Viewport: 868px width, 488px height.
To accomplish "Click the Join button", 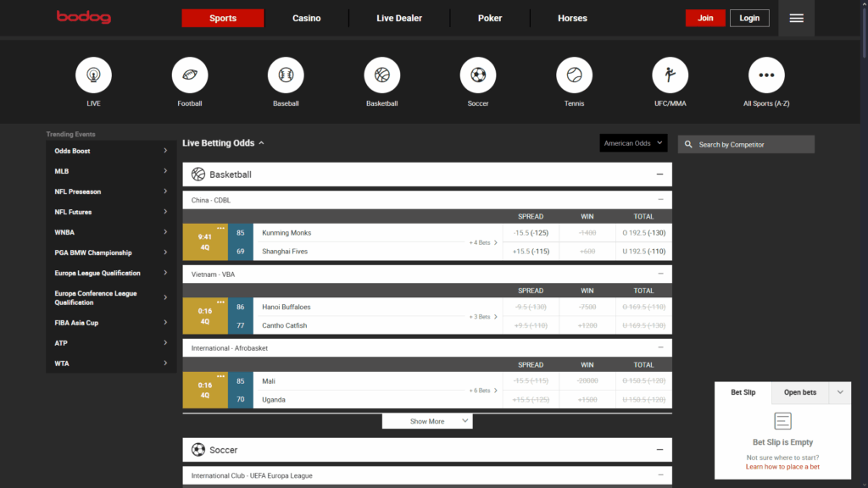I will (x=705, y=17).
